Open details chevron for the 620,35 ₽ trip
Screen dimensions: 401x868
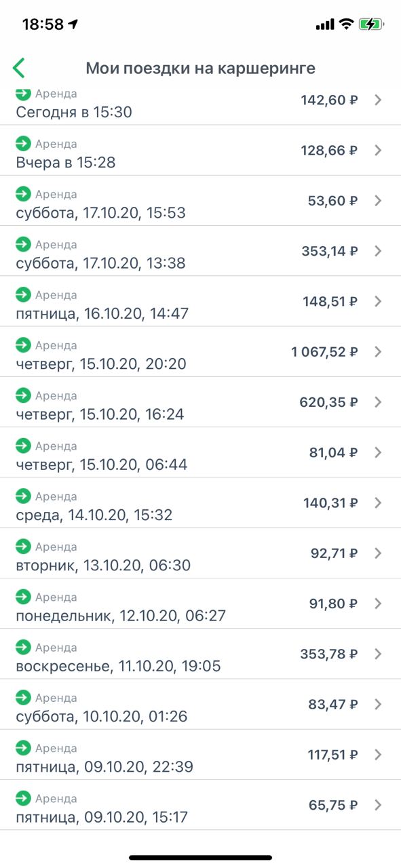(x=379, y=401)
